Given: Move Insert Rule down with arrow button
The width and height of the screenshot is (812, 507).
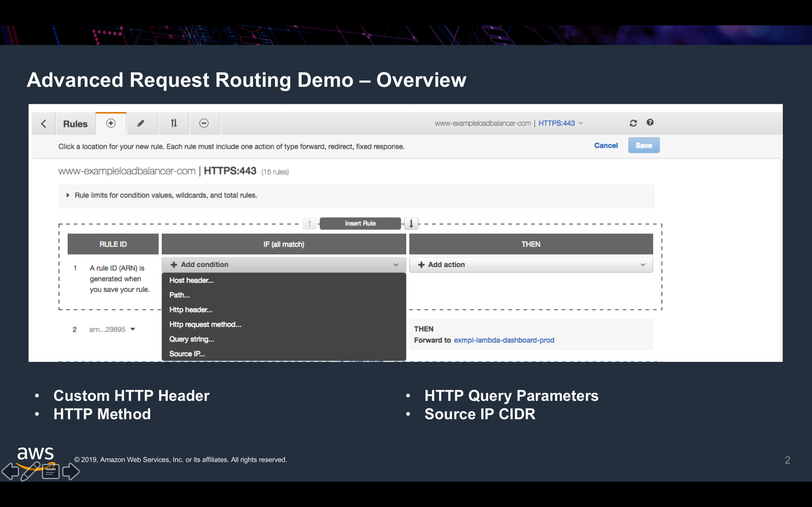Looking at the screenshot, I should (411, 223).
